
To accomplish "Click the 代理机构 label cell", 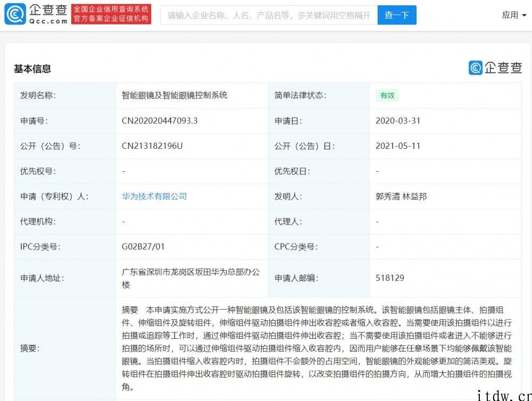I will point(64,222).
